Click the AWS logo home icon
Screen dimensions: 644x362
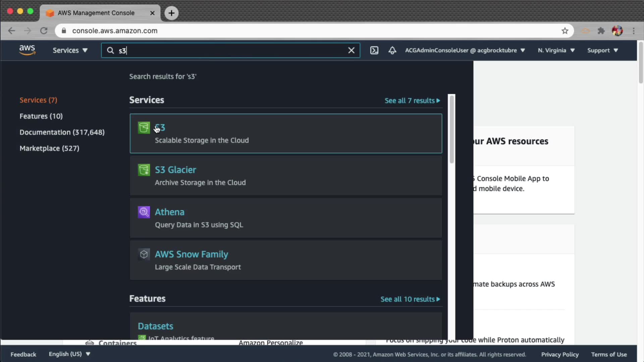(27, 50)
